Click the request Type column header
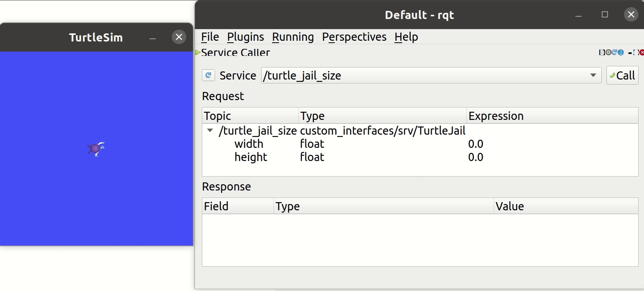Viewport: 644px width, 291px height. (x=382, y=116)
